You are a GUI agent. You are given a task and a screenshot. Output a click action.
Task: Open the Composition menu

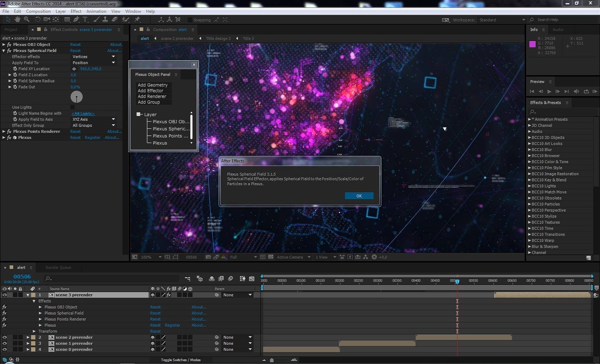pyautogui.click(x=38, y=11)
